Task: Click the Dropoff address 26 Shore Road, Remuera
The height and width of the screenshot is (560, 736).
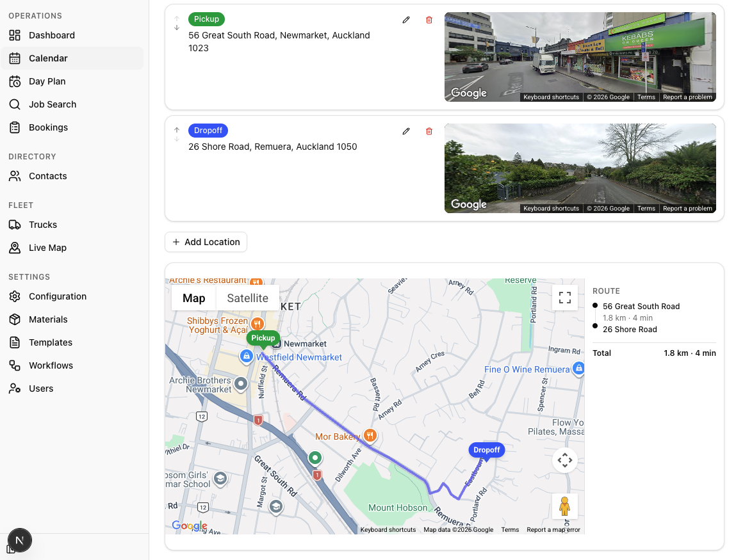Action: pyautogui.click(x=273, y=147)
